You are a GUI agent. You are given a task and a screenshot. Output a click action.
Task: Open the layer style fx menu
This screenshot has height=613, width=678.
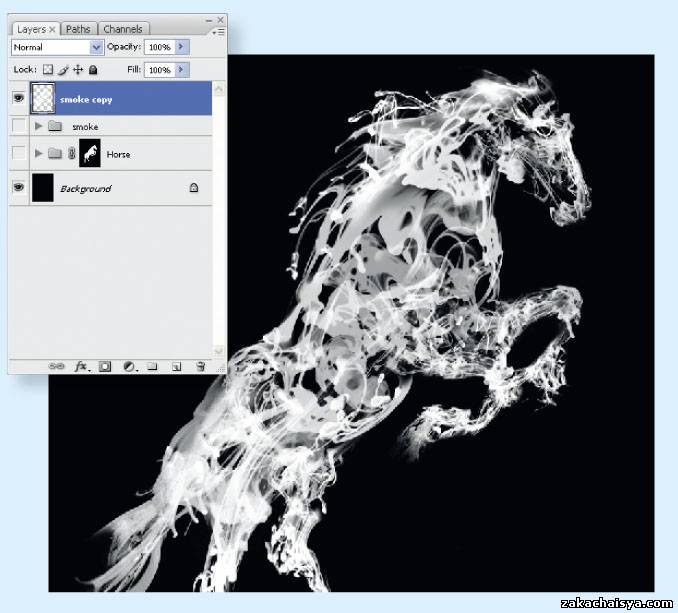click(x=82, y=367)
